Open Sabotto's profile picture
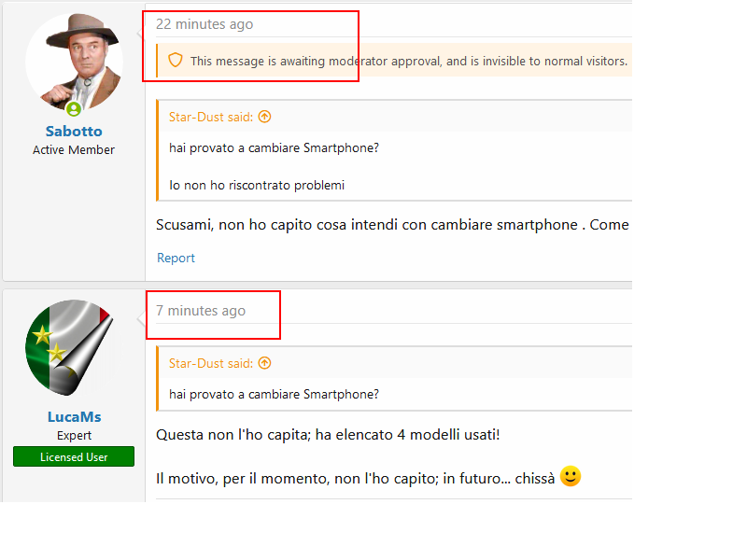The image size is (747, 560). pyautogui.click(x=74, y=62)
